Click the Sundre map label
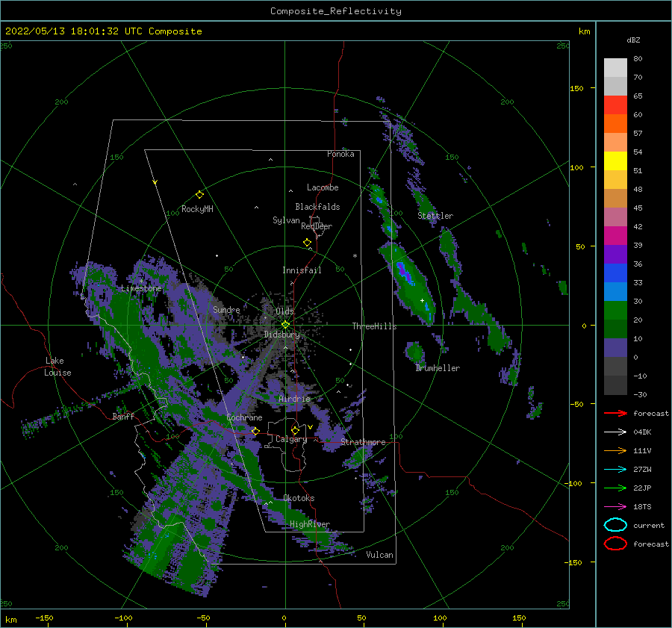 (226, 309)
